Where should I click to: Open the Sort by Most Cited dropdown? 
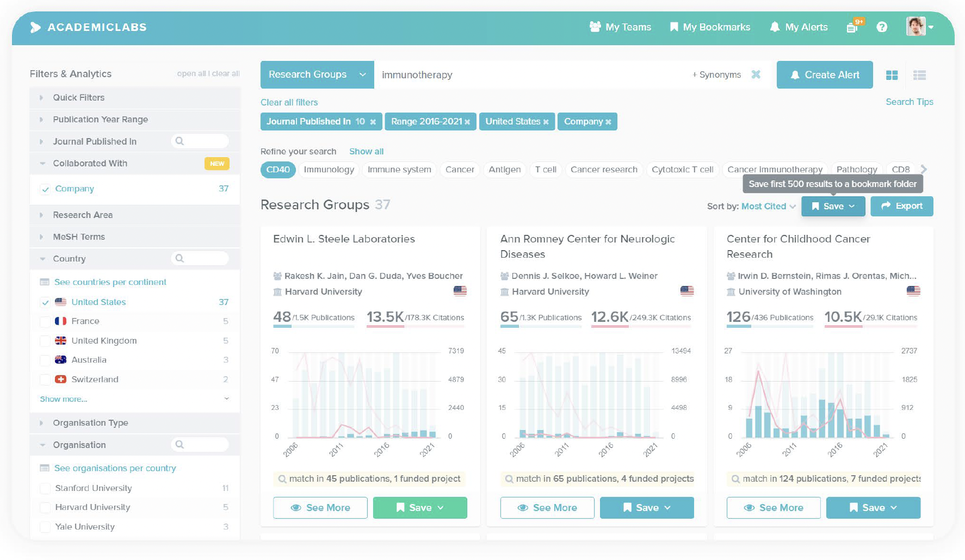[769, 207]
